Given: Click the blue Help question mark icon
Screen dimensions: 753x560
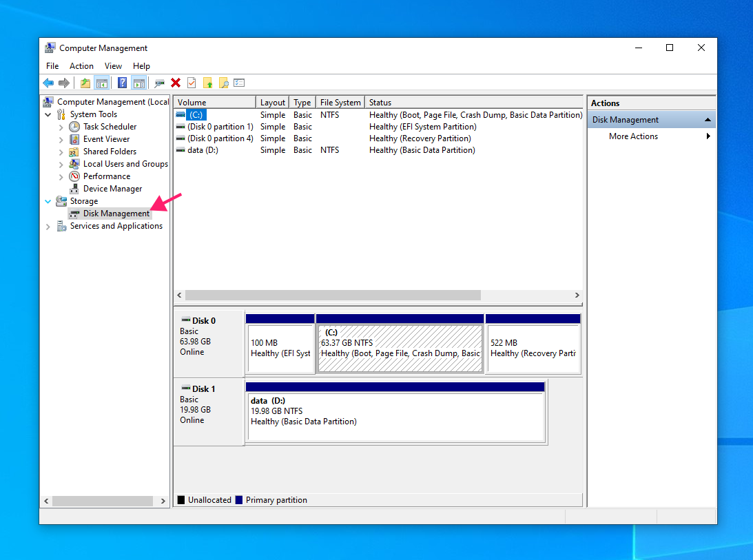Looking at the screenshot, I should tap(123, 83).
